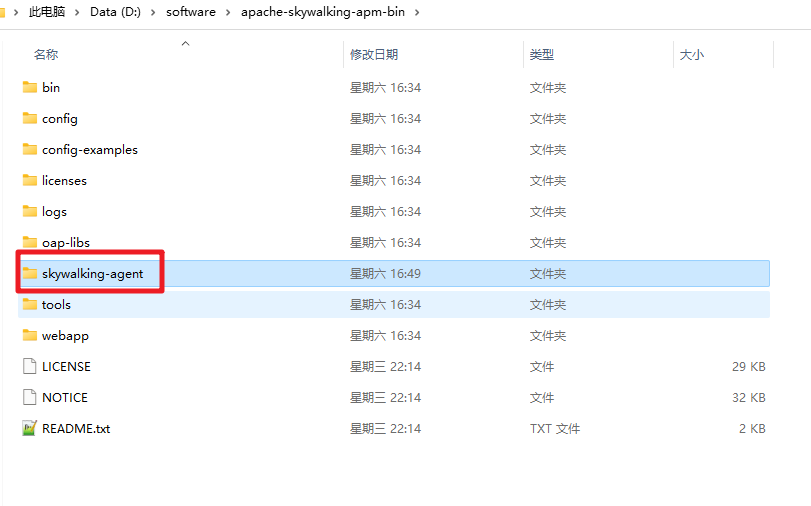Go to software in breadcrumb path

tap(191, 12)
